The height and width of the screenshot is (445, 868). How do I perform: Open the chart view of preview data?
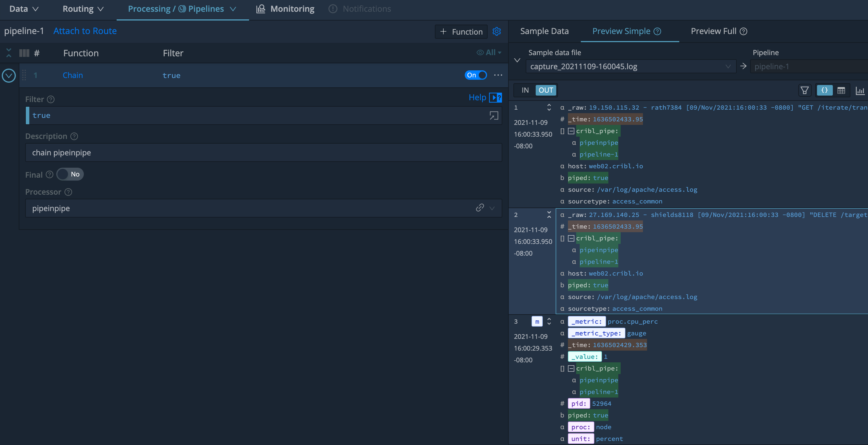click(x=860, y=90)
